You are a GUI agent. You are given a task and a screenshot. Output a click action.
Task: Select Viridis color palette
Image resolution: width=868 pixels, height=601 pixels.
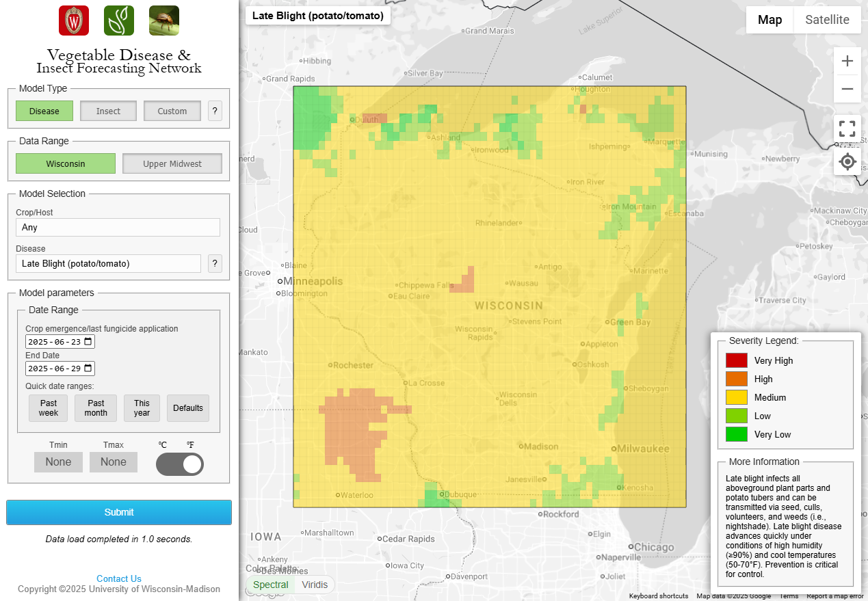pos(315,585)
